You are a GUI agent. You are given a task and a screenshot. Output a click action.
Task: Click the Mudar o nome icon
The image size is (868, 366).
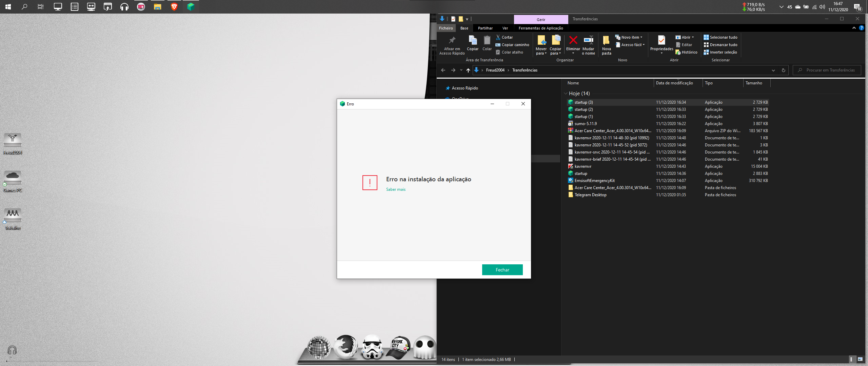click(x=588, y=41)
